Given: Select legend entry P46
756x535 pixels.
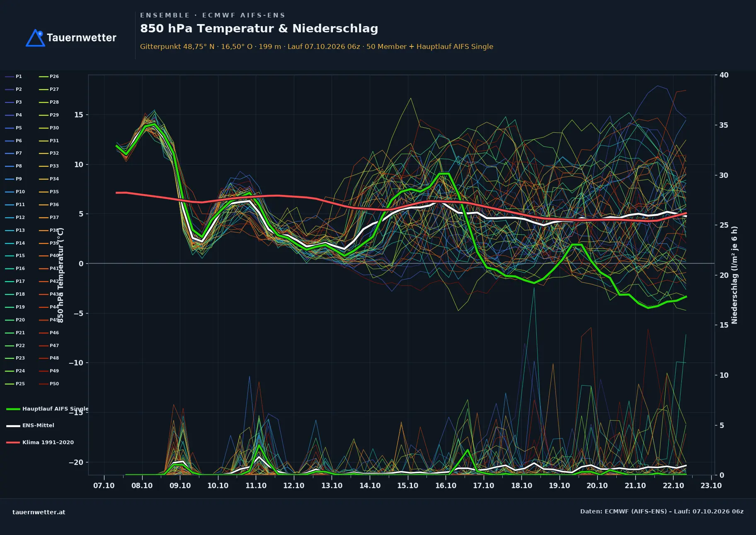Looking at the screenshot, I should pyautogui.click(x=49, y=333).
